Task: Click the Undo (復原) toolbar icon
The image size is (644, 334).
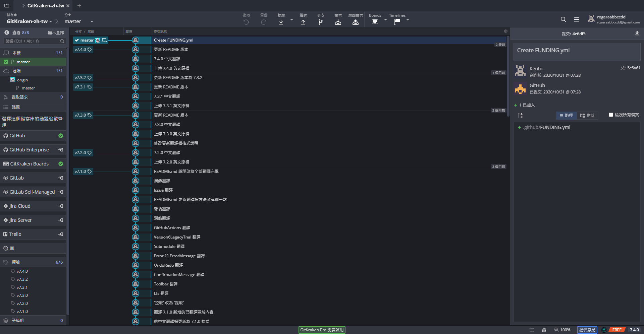Action: [246, 22]
